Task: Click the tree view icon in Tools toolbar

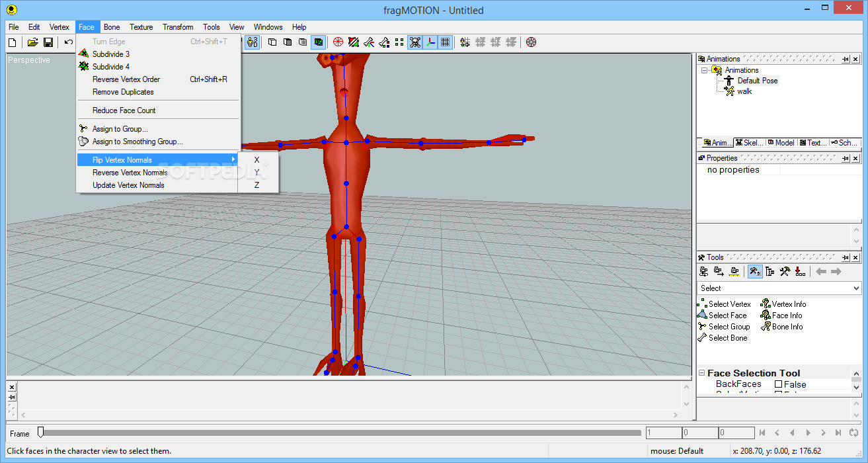Action: coord(770,272)
